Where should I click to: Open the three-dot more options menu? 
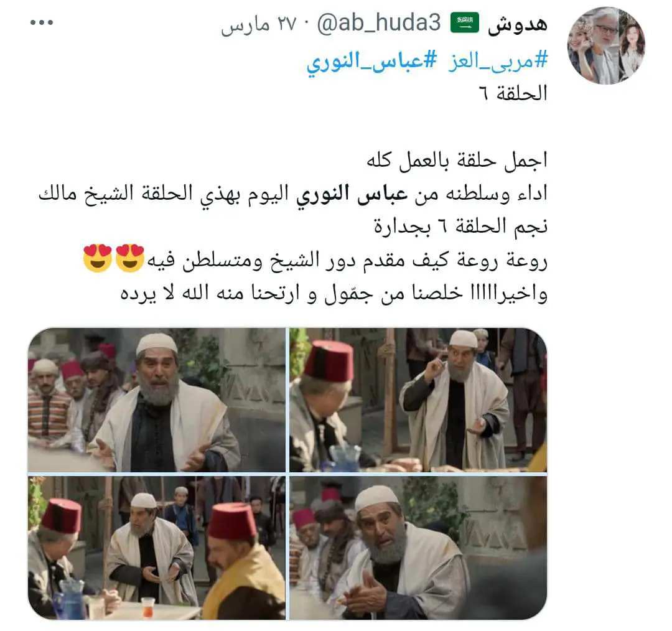pos(42,22)
